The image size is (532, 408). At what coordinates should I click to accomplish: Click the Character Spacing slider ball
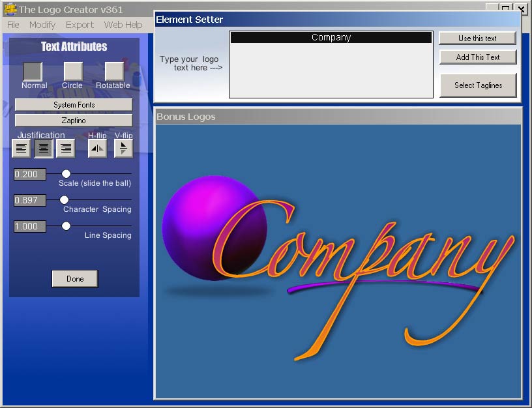pyautogui.click(x=65, y=200)
